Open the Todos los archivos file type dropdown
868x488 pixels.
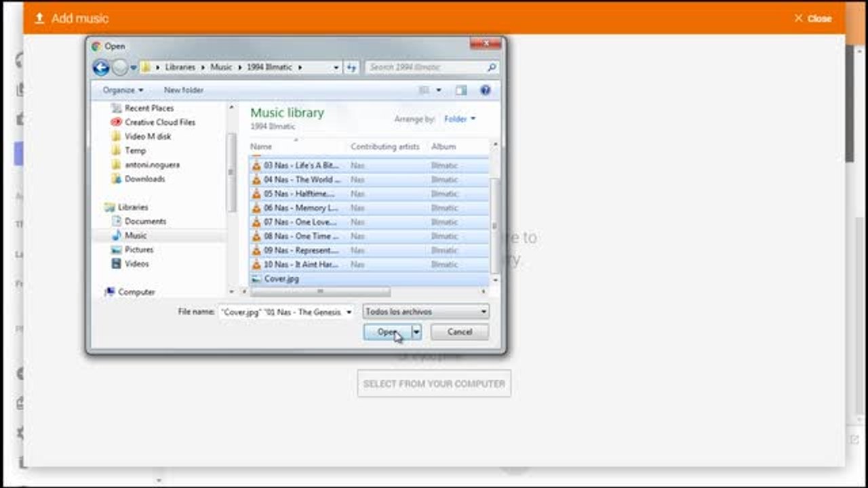(x=426, y=312)
